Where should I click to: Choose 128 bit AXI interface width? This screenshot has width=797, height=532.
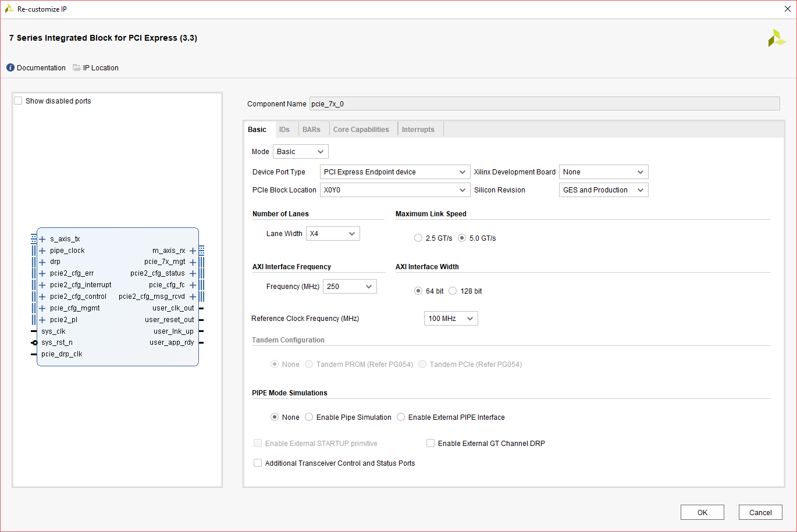point(453,291)
